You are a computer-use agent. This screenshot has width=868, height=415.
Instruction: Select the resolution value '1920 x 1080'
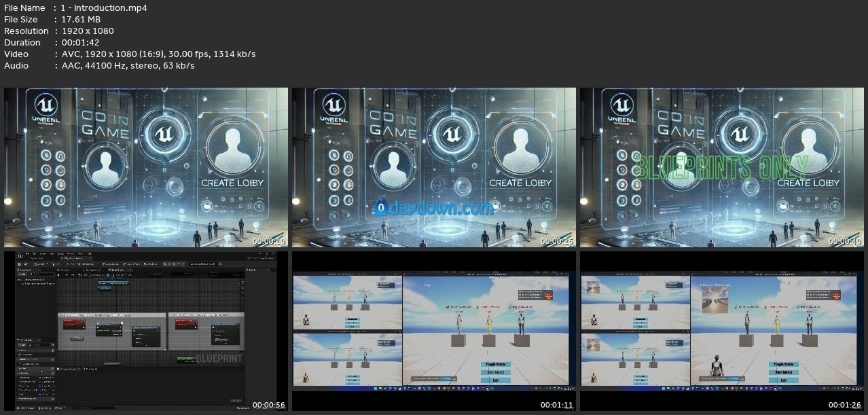88,31
